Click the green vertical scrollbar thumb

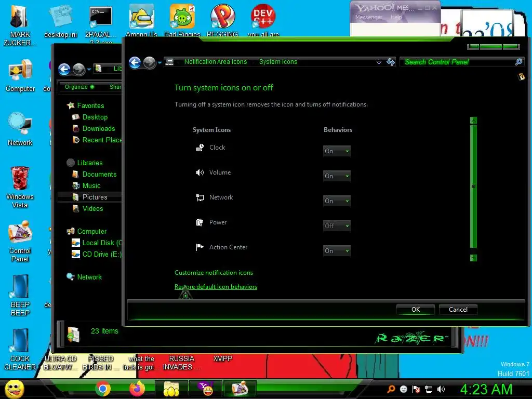[x=473, y=187]
